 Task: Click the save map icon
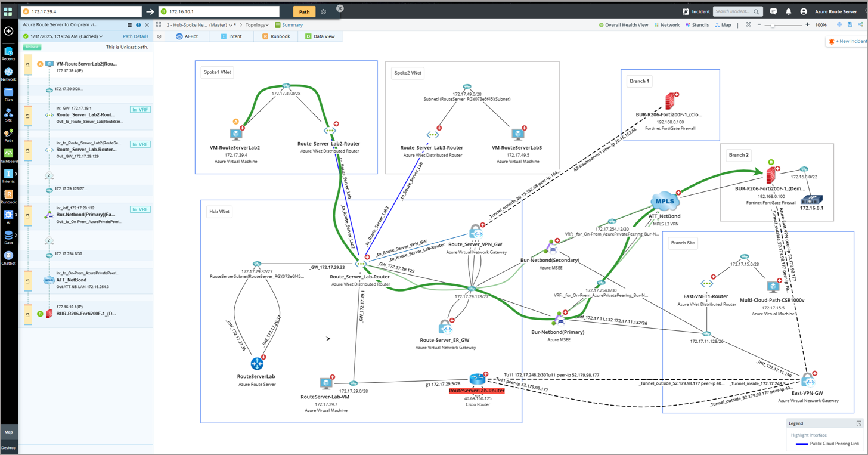(x=850, y=25)
